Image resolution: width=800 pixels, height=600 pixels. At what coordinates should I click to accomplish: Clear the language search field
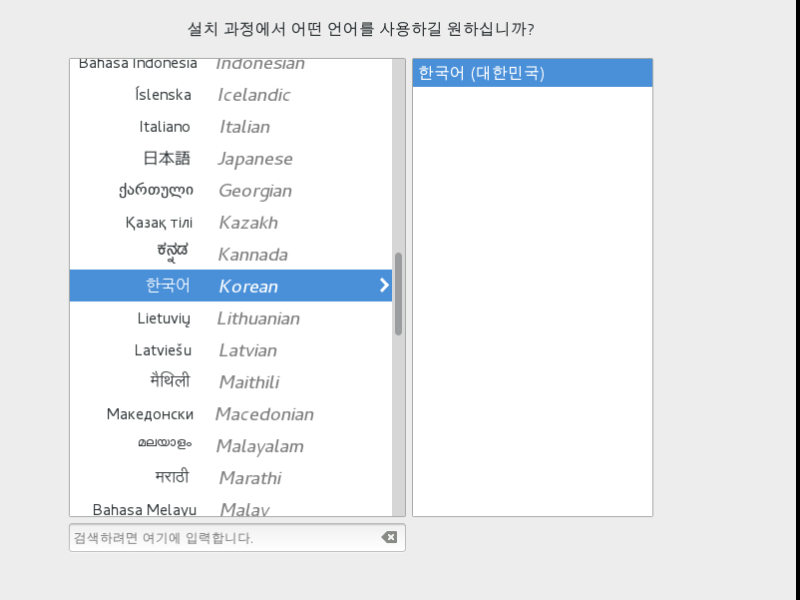pos(389,537)
